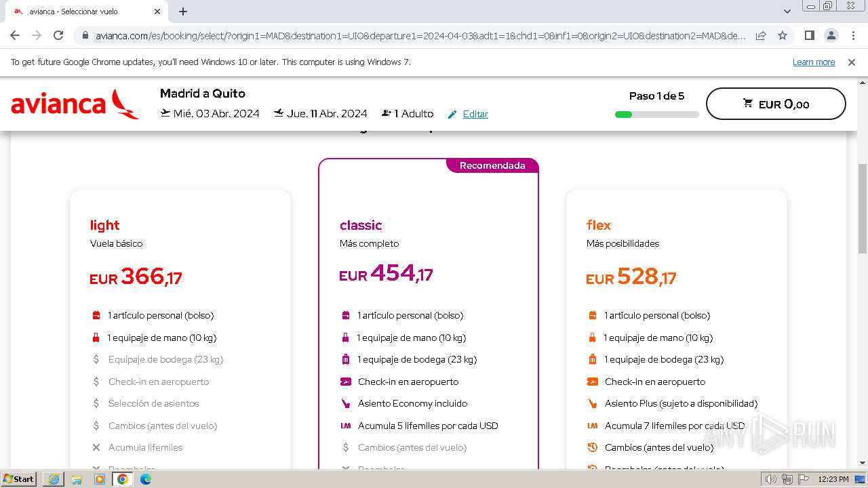The width and height of the screenshot is (868, 488).
Task: Expand the tab search dropdown
Action: [x=787, y=12]
